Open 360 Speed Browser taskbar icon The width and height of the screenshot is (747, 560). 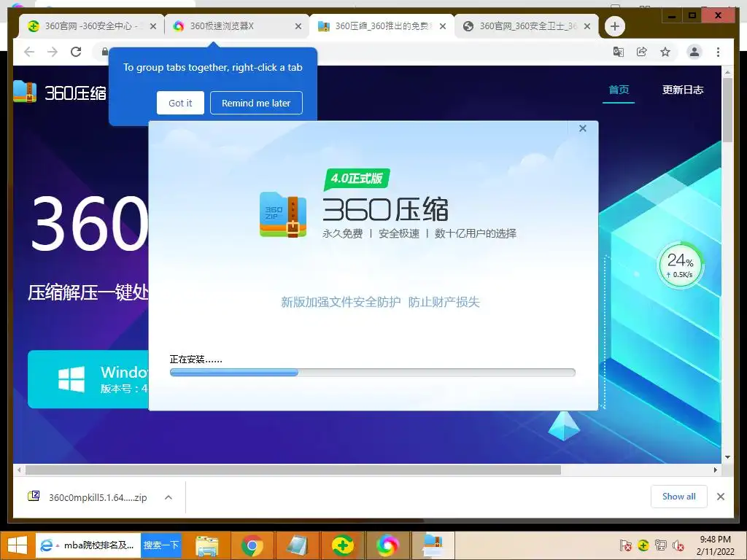pyautogui.click(x=387, y=545)
